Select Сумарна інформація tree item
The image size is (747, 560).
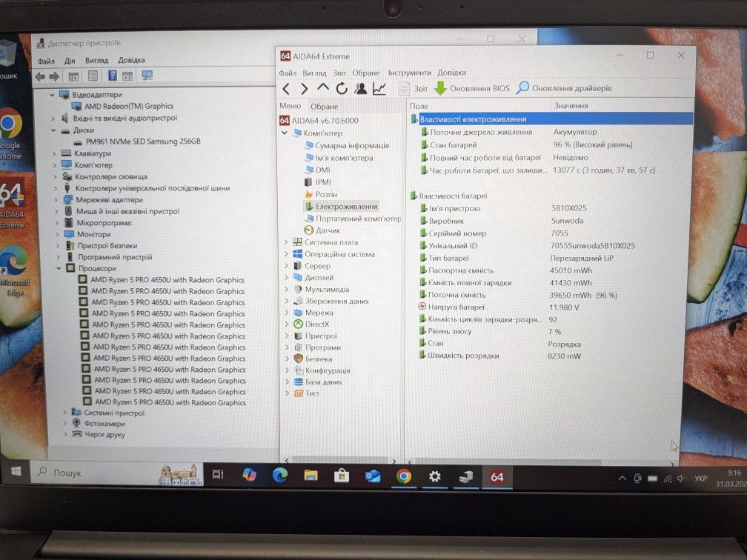pos(351,146)
